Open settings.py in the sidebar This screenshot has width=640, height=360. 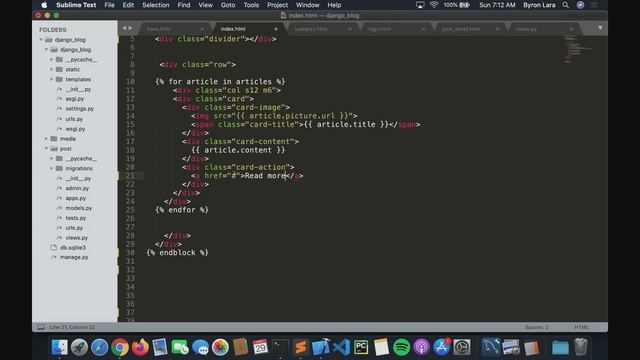80,109
